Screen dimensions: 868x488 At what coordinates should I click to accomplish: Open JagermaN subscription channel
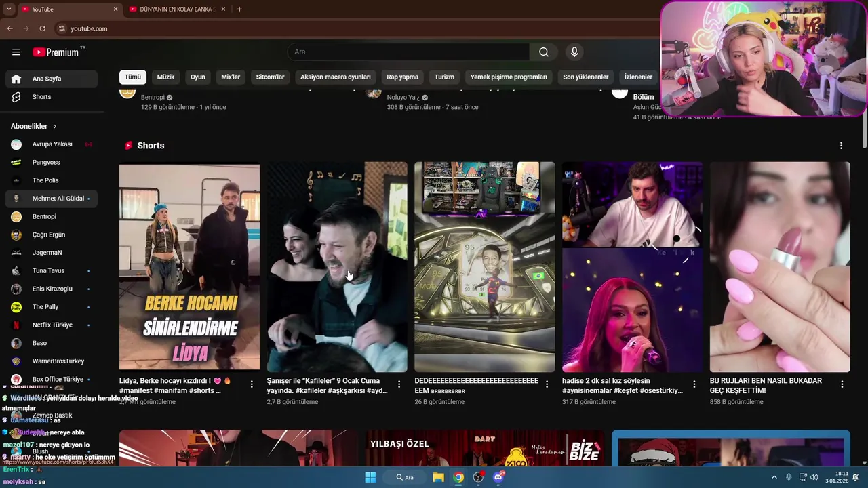(52, 253)
